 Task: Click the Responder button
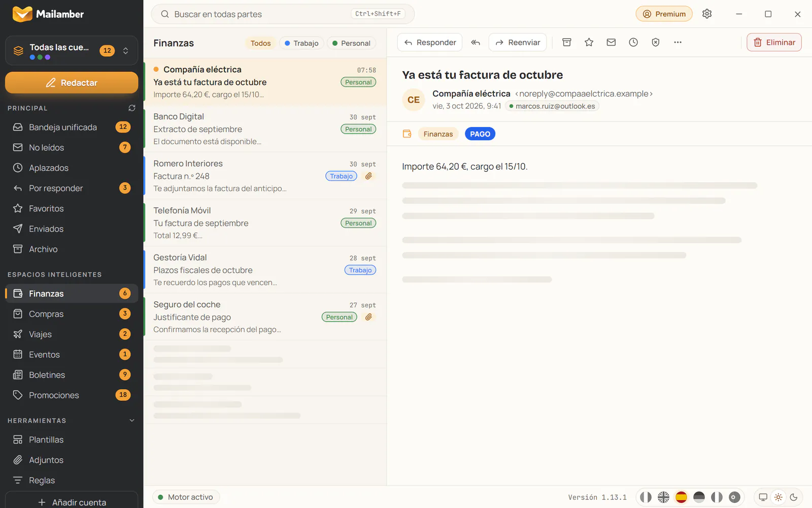pyautogui.click(x=430, y=42)
